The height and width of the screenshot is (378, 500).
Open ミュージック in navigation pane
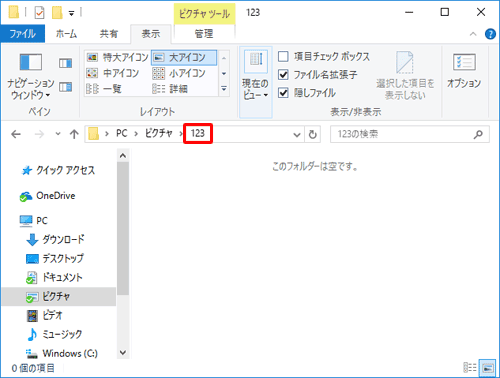pos(54,334)
